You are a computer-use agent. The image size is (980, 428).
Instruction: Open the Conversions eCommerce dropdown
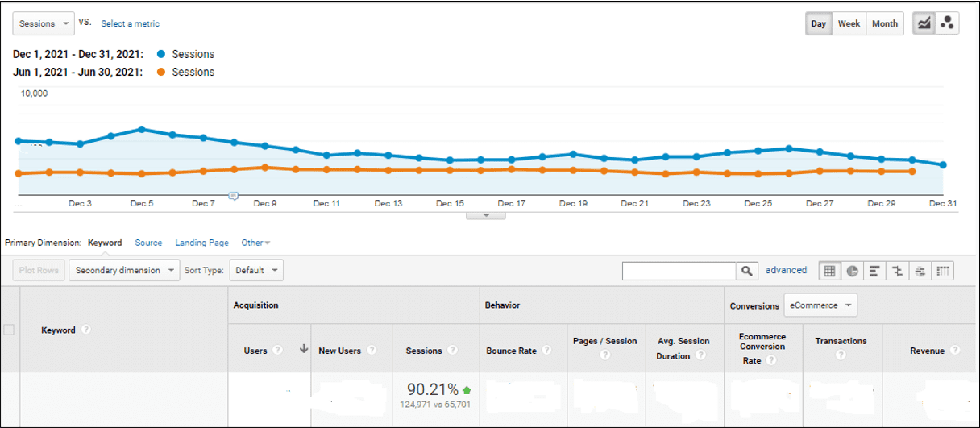[x=820, y=305]
